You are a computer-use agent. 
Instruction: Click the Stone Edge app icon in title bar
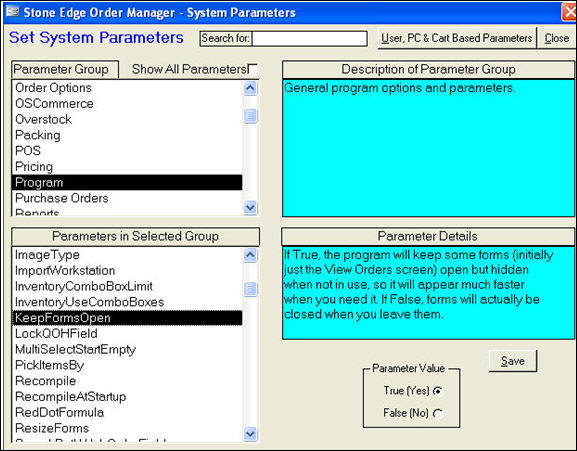13,12
